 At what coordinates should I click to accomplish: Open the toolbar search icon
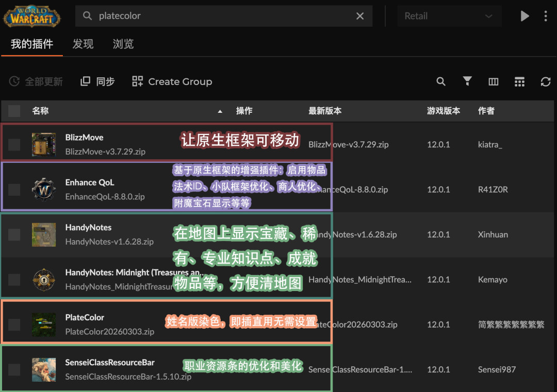tap(441, 81)
